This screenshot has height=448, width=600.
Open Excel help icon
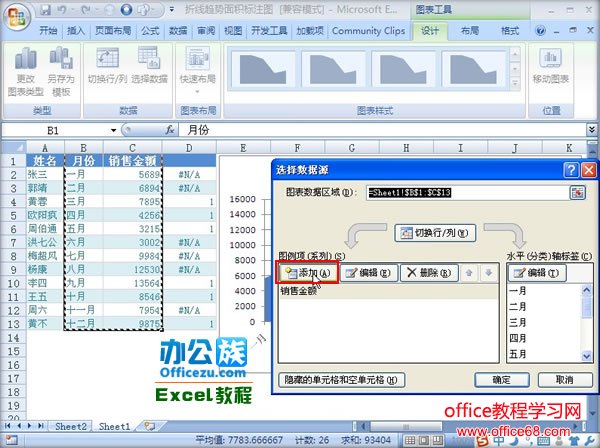[540, 31]
